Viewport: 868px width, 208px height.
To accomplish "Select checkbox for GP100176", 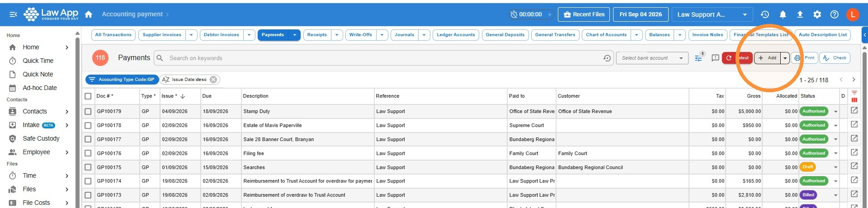I will [88, 153].
